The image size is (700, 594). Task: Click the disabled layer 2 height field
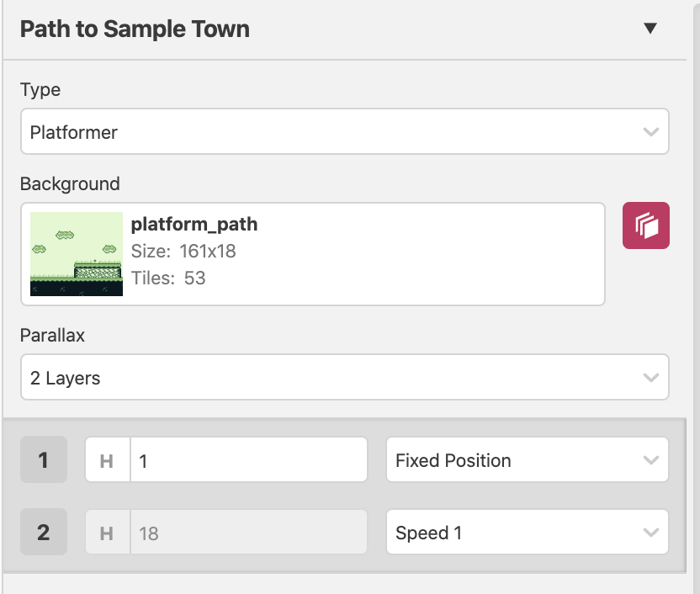249,532
